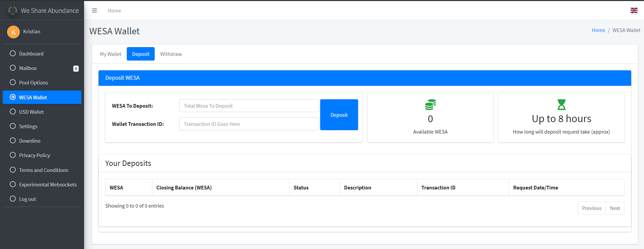Screen dimensions: 644x249
Task: Open Privacy Policy page
Action: point(42,155)
